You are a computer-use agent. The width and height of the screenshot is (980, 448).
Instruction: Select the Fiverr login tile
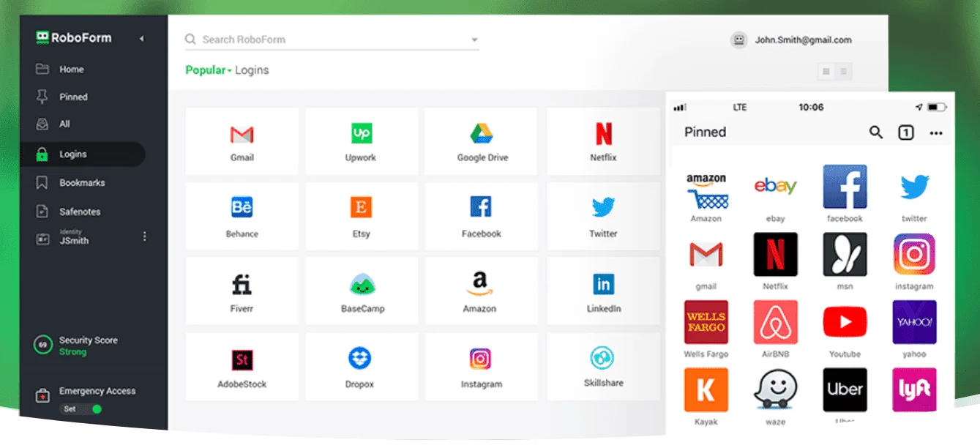pos(242,291)
